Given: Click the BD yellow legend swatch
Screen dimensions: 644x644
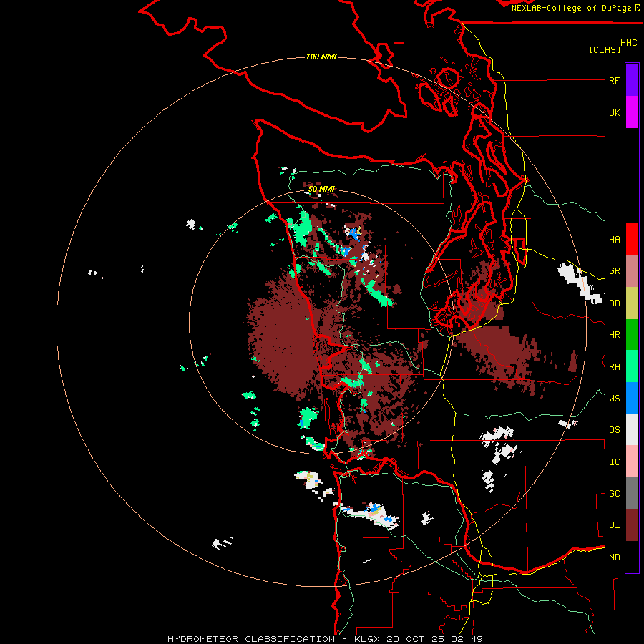Looking at the screenshot, I should pyautogui.click(x=632, y=303).
